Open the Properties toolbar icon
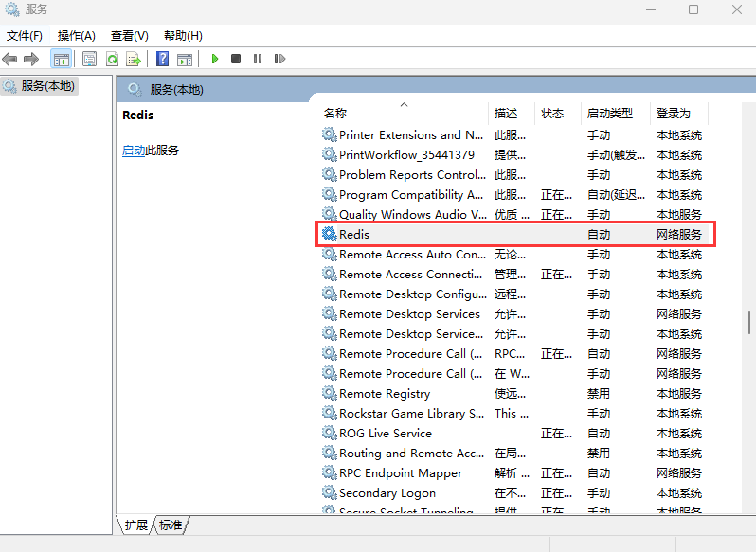Screen dimensions: 756x552 pos(89,60)
